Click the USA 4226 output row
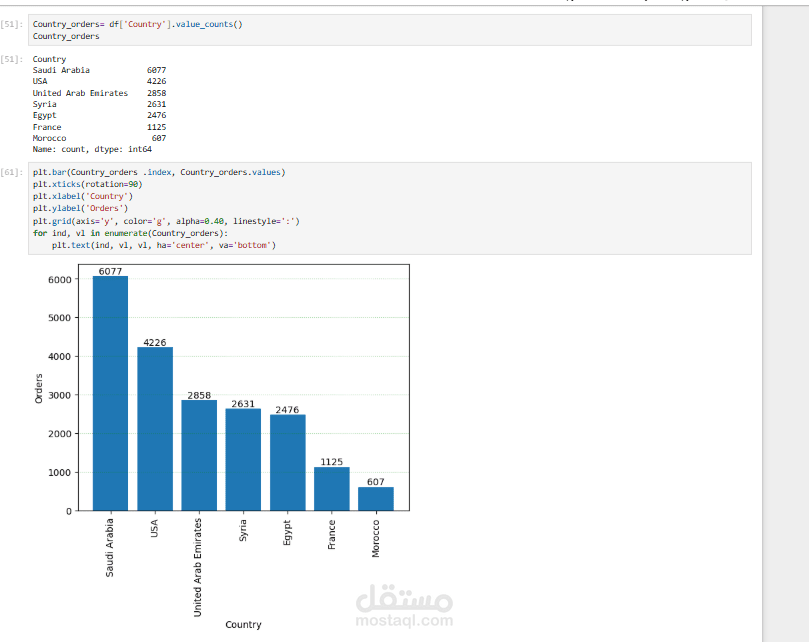 point(99,82)
